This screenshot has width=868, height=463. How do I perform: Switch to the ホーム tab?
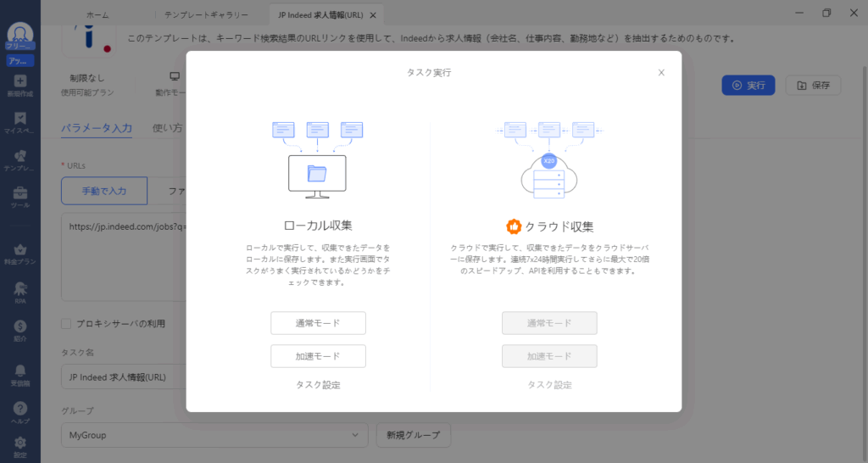97,15
